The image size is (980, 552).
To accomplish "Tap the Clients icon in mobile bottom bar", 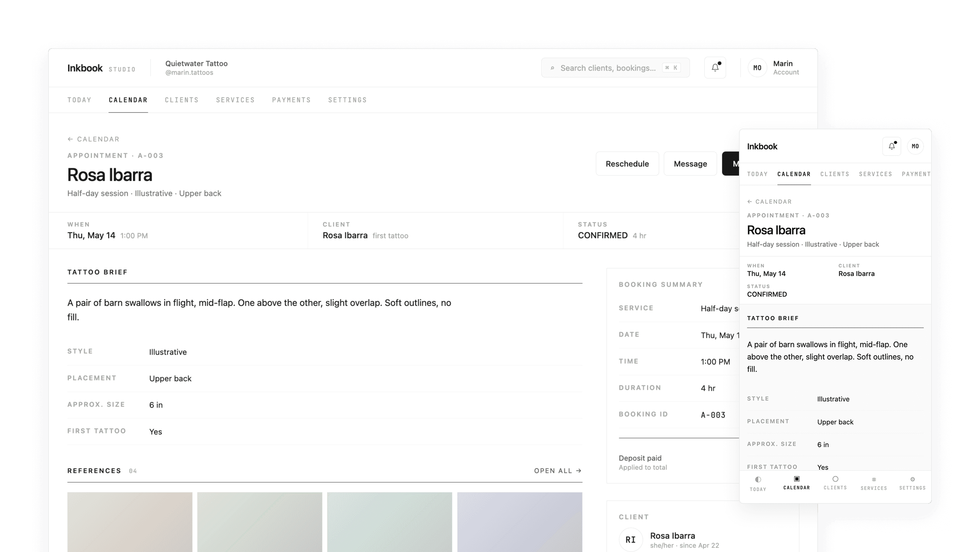I will click(835, 479).
